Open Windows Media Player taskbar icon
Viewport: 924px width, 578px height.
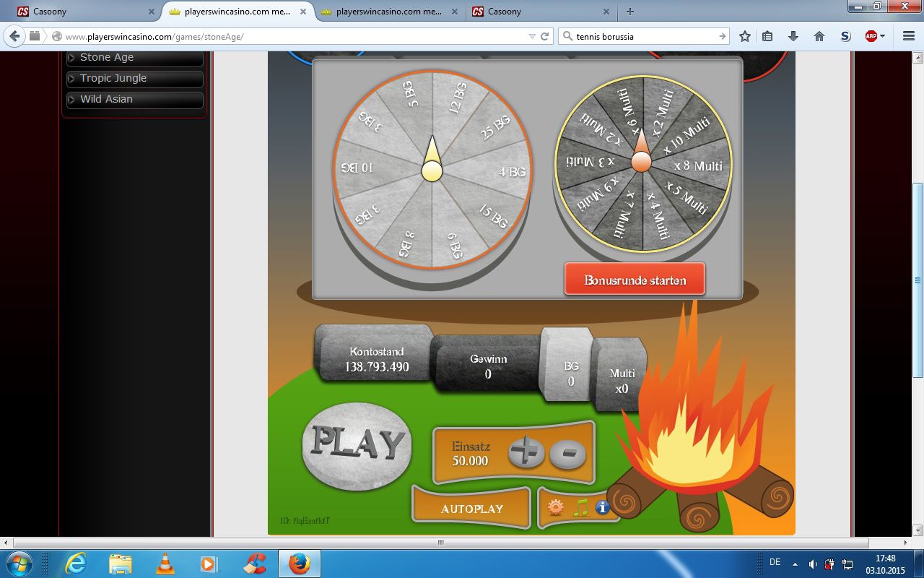(x=209, y=564)
